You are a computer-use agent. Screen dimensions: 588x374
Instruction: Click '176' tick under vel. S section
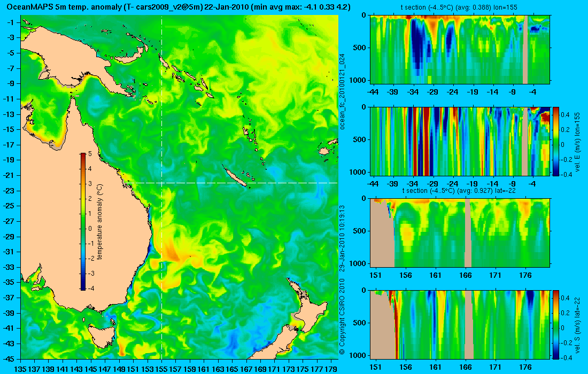(x=525, y=367)
